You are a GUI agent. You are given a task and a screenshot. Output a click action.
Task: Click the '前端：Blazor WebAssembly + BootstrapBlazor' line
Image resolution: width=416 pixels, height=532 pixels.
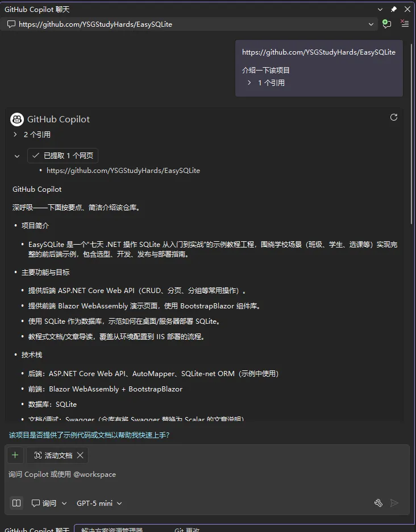tap(105, 389)
